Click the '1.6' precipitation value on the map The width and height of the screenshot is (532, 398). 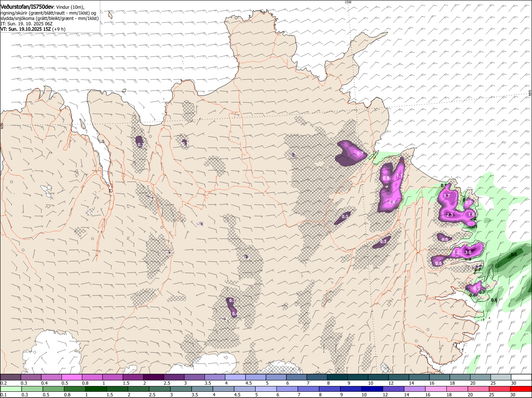(x=471, y=214)
